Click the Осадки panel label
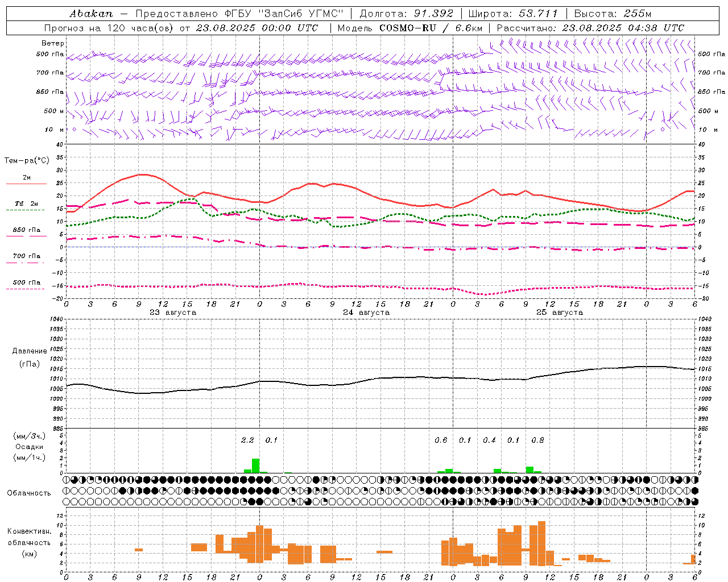Image resolution: width=728 pixels, height=582 pixels. click(29, 447)
